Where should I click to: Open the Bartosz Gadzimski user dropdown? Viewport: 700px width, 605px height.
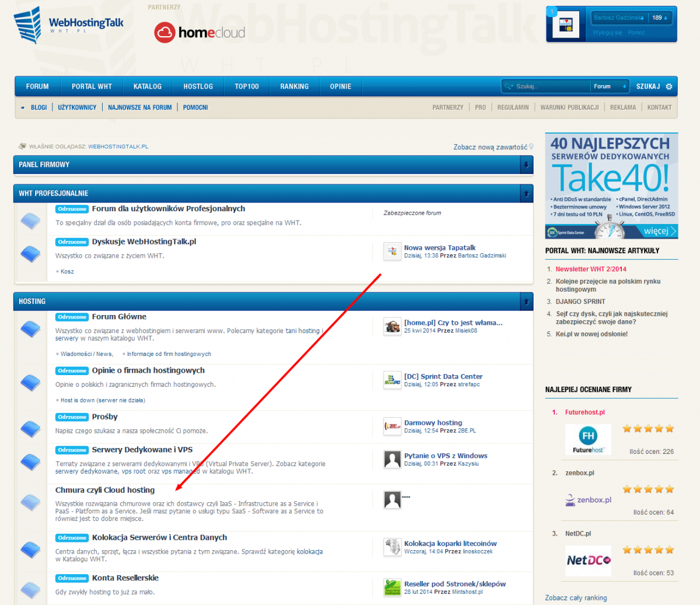pos(618,18)
